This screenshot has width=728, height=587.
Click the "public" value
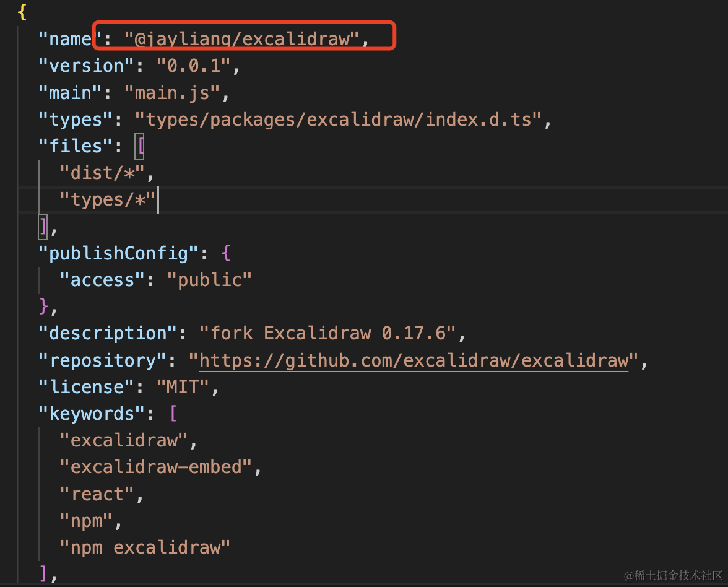click(x=209, y=280)
